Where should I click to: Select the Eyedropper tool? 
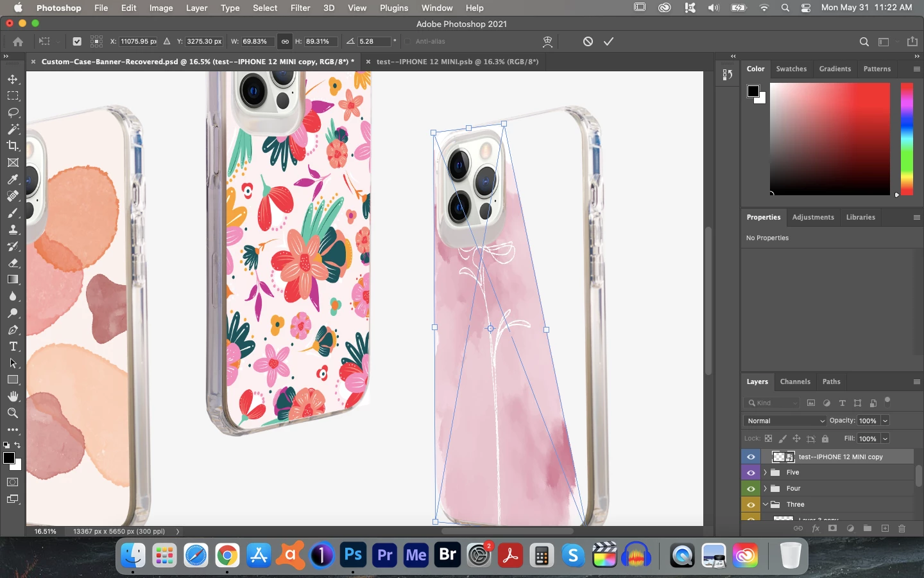click(x=13, y=179)
